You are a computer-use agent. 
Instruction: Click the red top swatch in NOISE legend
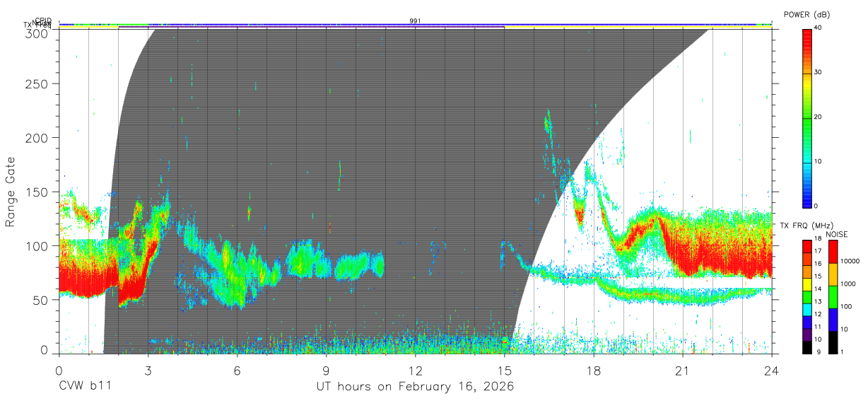tap(833, 251)
